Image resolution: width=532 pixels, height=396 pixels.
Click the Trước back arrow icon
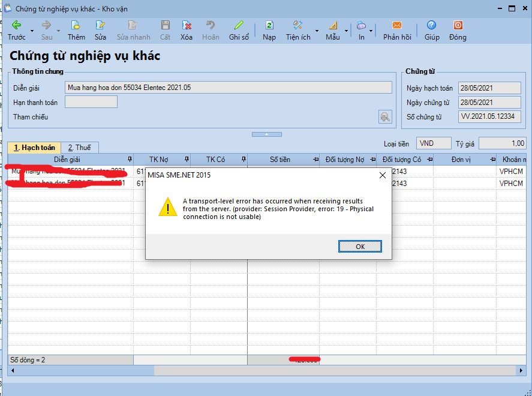(16, 25)
